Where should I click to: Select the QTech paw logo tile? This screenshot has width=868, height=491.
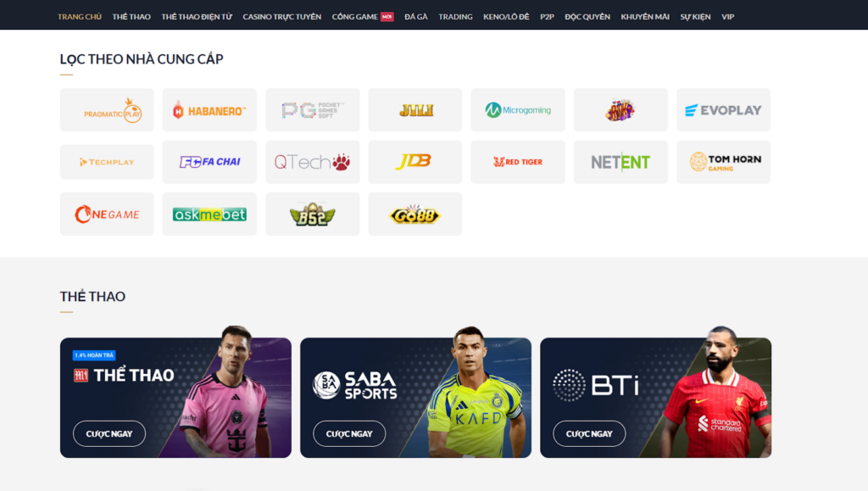pyautogui.click(x=313, y=162)
